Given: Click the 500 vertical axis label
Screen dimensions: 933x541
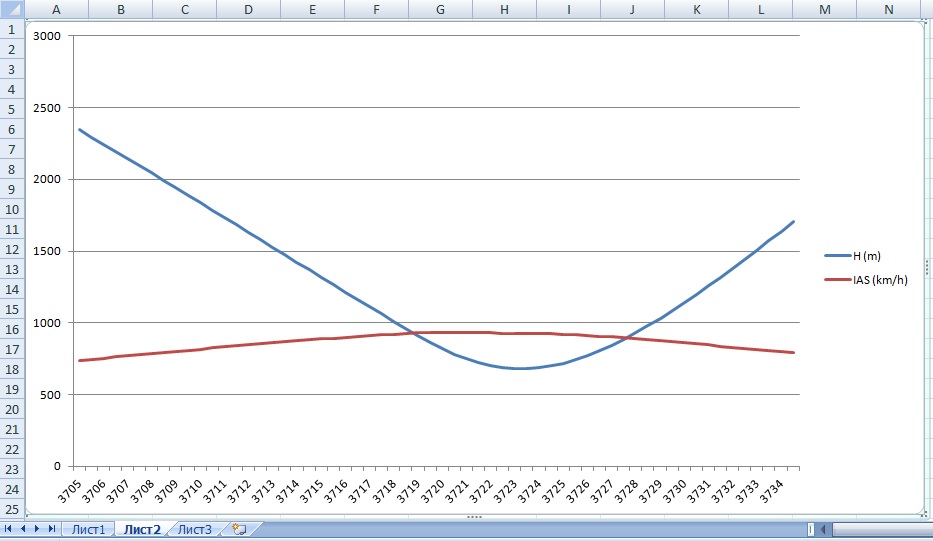Looking at the screenshot, I should click(x=51, y=395).
